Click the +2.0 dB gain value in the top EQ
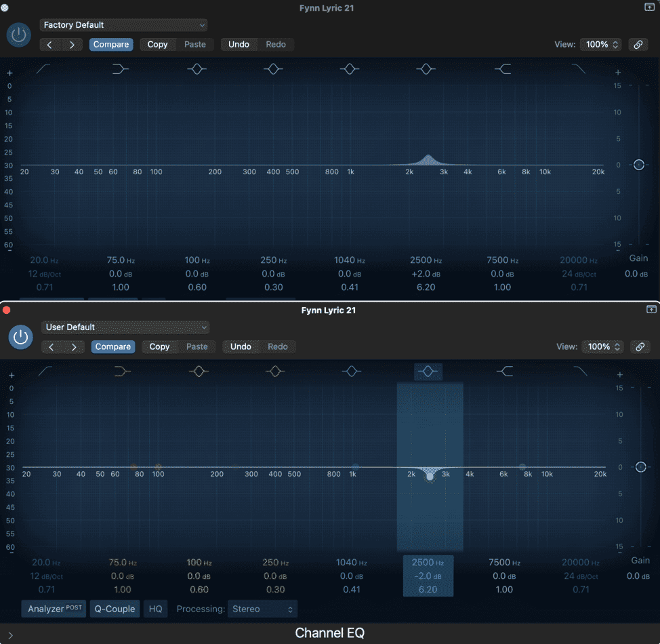The image size is (660, 644). (x=426, y=274)
